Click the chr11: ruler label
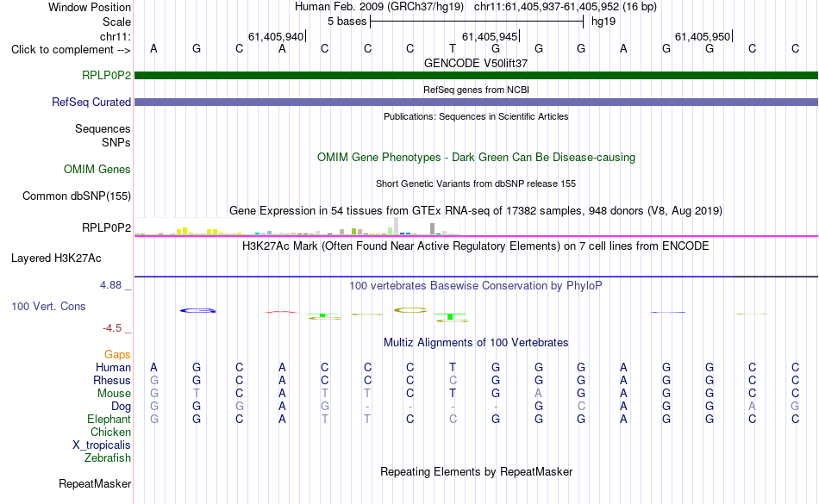The width and height of the screenshot is (819, 504). coord(115,36)
